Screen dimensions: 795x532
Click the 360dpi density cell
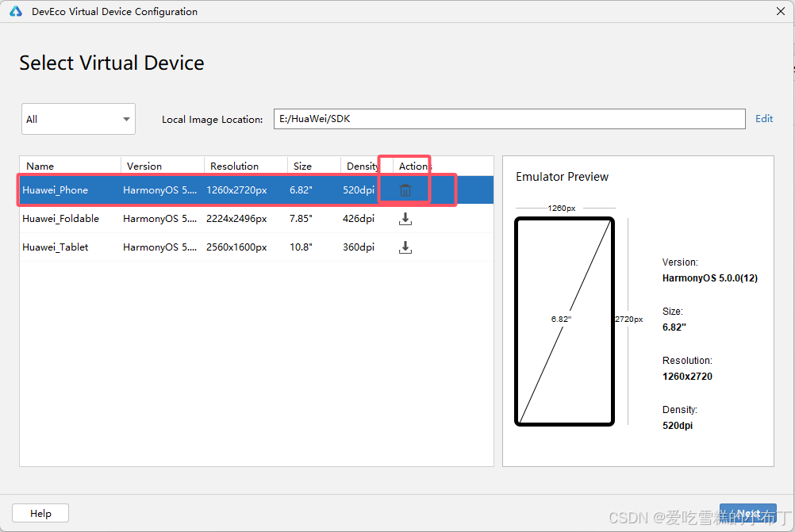[359, 247]
